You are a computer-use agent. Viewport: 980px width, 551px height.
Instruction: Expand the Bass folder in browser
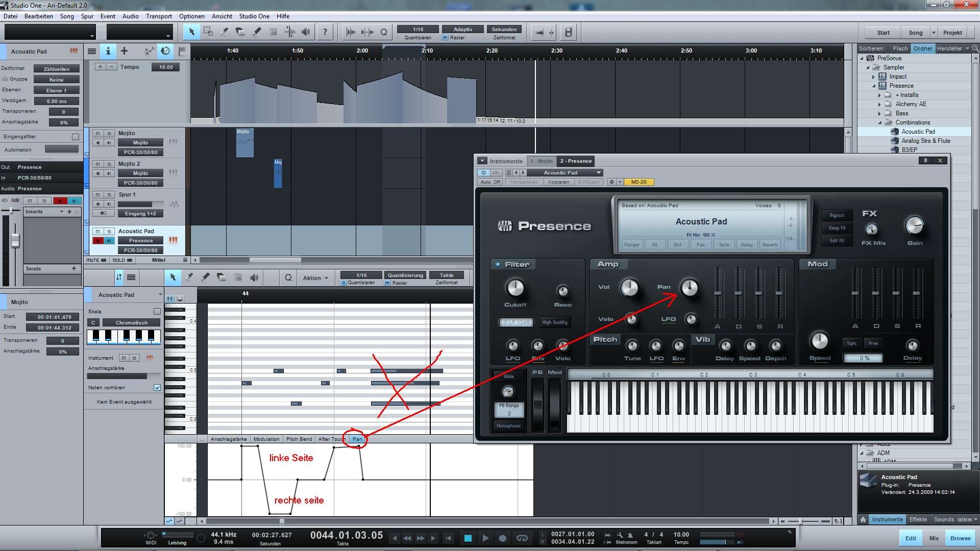(879, 113)
